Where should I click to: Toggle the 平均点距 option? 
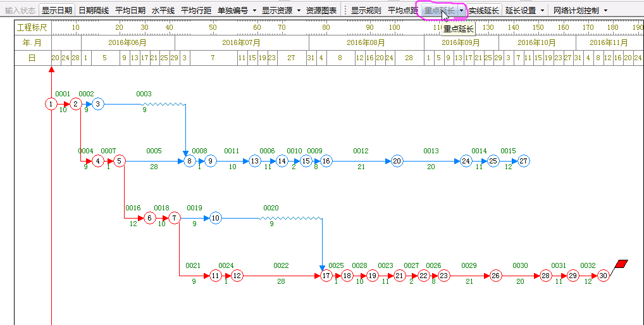coord(403,10)
